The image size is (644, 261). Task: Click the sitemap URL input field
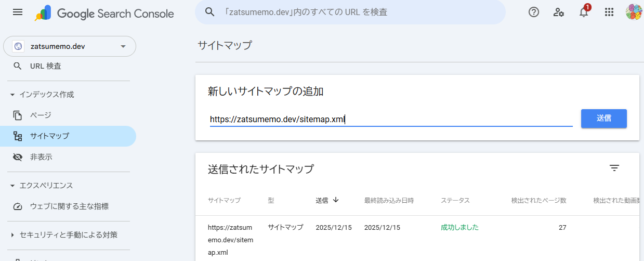click(391, 119)
